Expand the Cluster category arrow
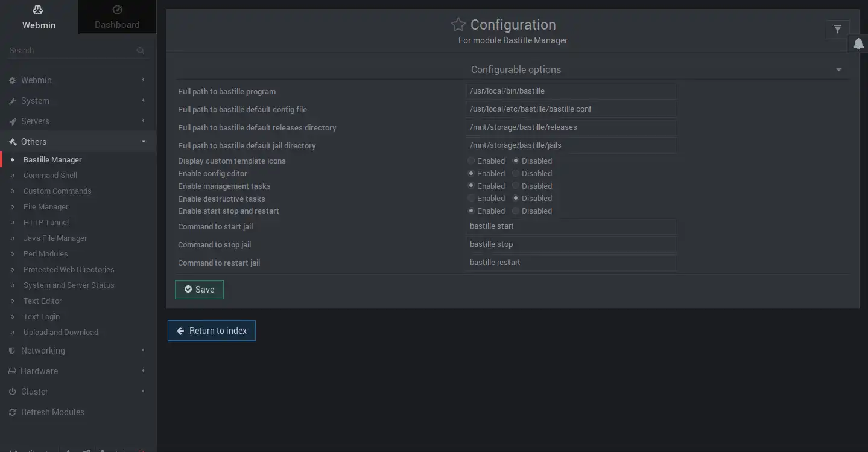 tap(144, 392)
